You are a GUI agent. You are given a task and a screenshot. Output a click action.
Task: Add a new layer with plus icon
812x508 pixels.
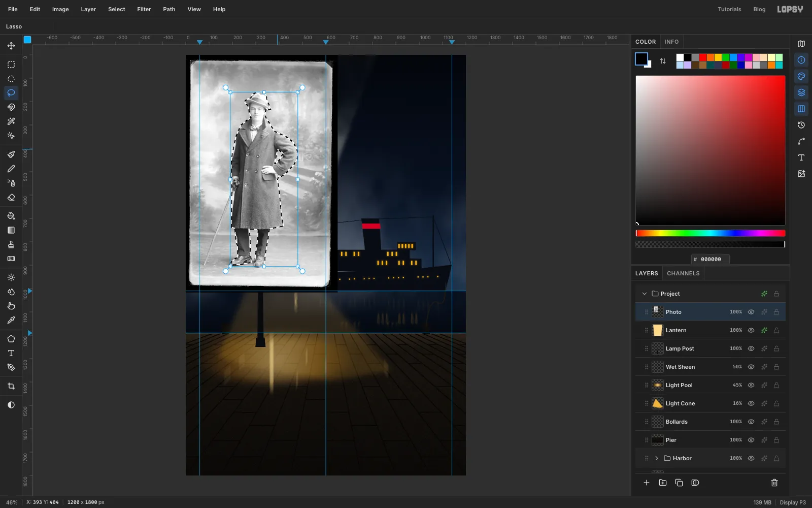(647, 483)
